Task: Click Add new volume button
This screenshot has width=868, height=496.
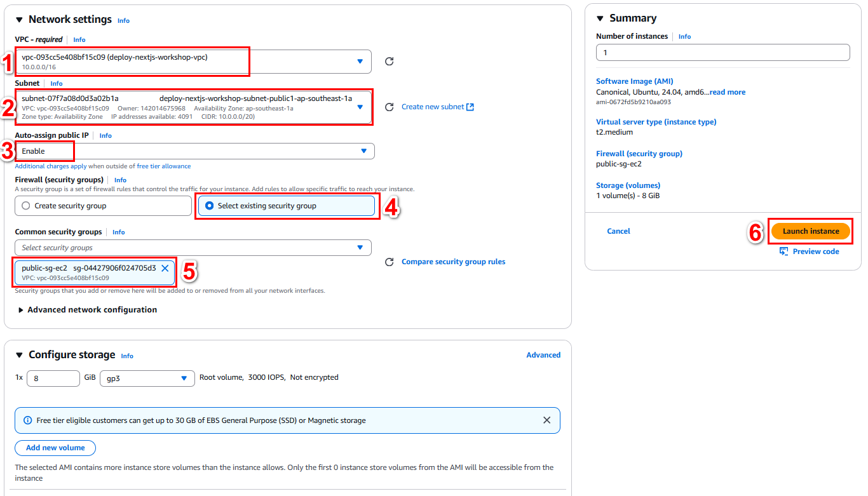Action: pos(55,448)
